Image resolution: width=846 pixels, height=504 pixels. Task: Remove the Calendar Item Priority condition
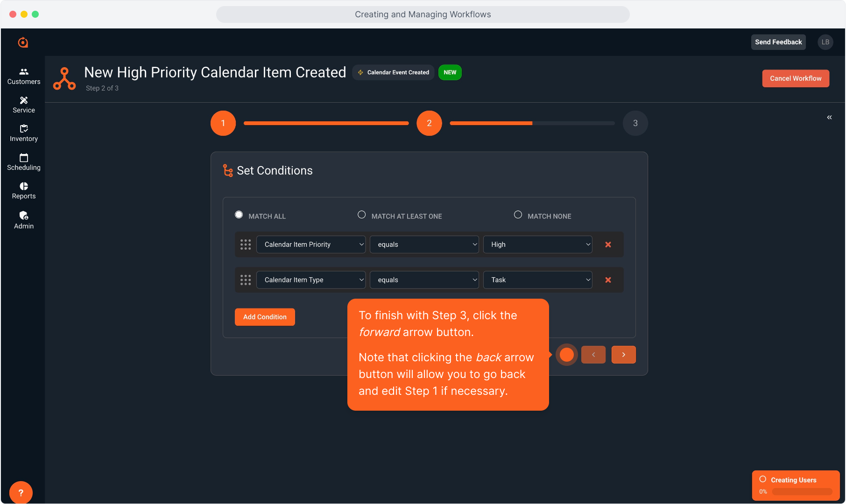(608, 245)
